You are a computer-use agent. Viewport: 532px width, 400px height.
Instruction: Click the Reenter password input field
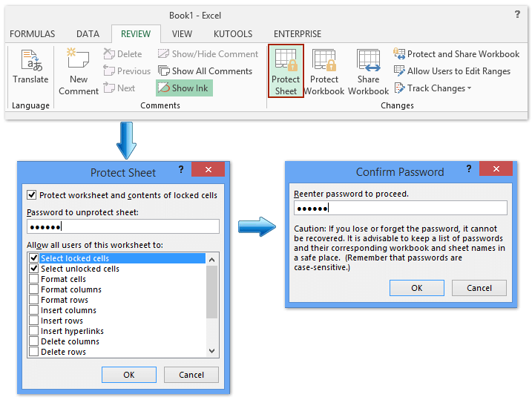(400, 208)
